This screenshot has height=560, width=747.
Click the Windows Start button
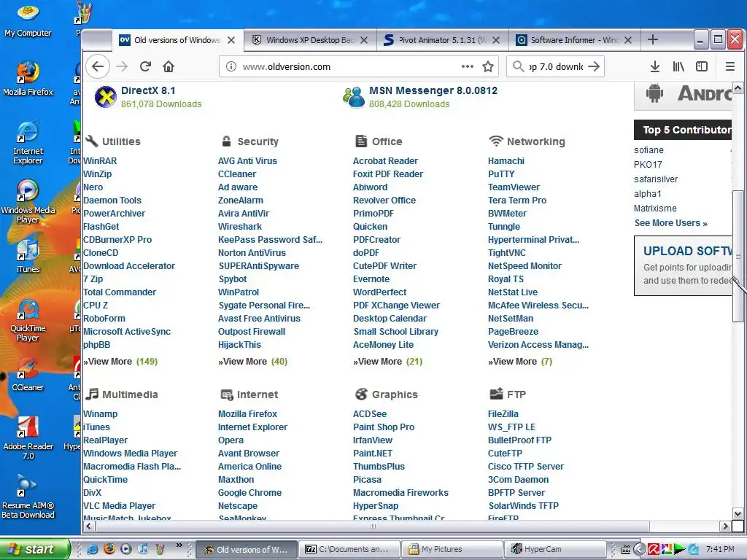tap(34, 549)
